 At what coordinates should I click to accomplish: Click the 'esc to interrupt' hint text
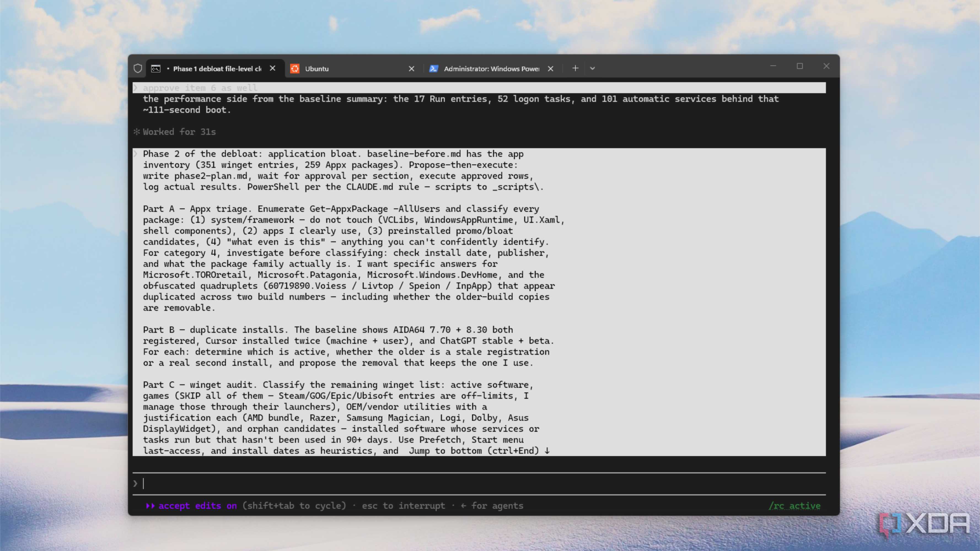pyautogui.click(x=403, y=506)
